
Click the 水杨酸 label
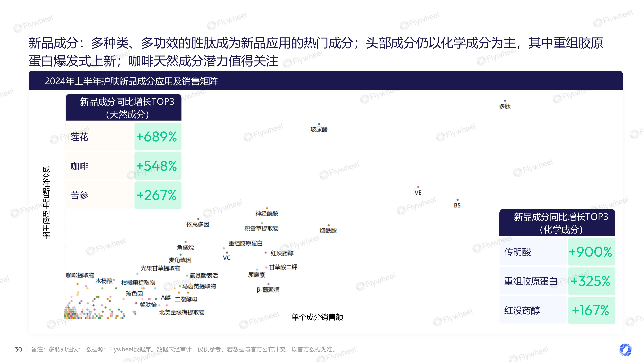[104, 281]
